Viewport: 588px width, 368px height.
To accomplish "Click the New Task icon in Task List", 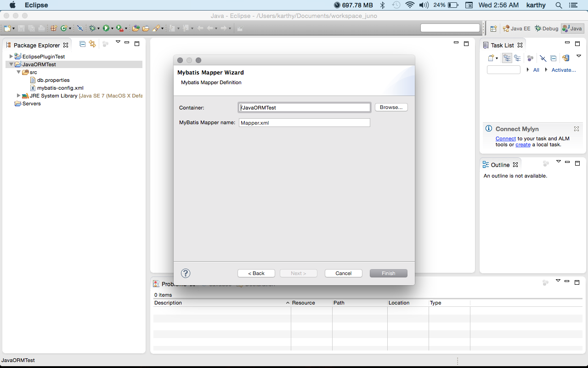I will (491, 58).
